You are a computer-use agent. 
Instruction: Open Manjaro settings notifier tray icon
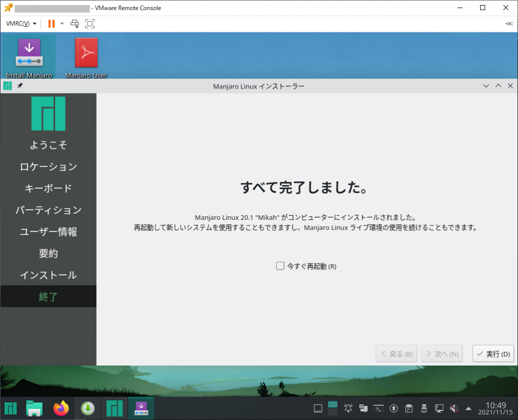click(x=363, y=409)
